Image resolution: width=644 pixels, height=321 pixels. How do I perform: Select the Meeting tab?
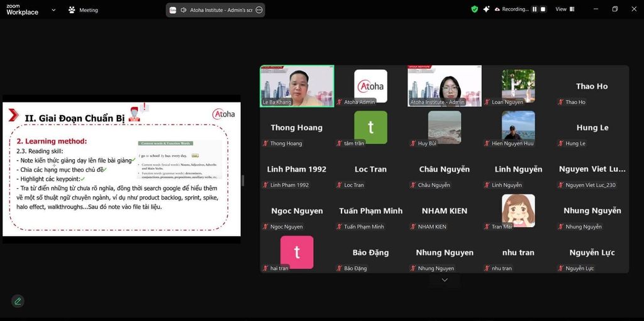click(x=88, y=10)
